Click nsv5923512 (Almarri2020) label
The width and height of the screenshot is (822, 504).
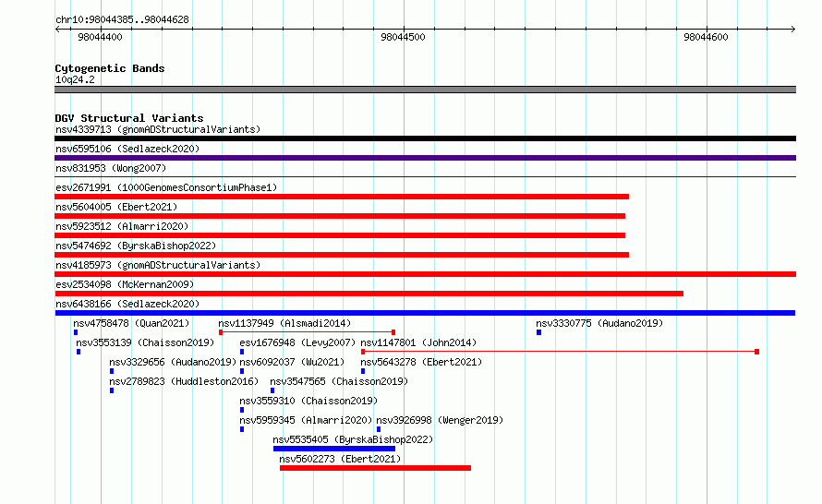(x=122, y=226)
